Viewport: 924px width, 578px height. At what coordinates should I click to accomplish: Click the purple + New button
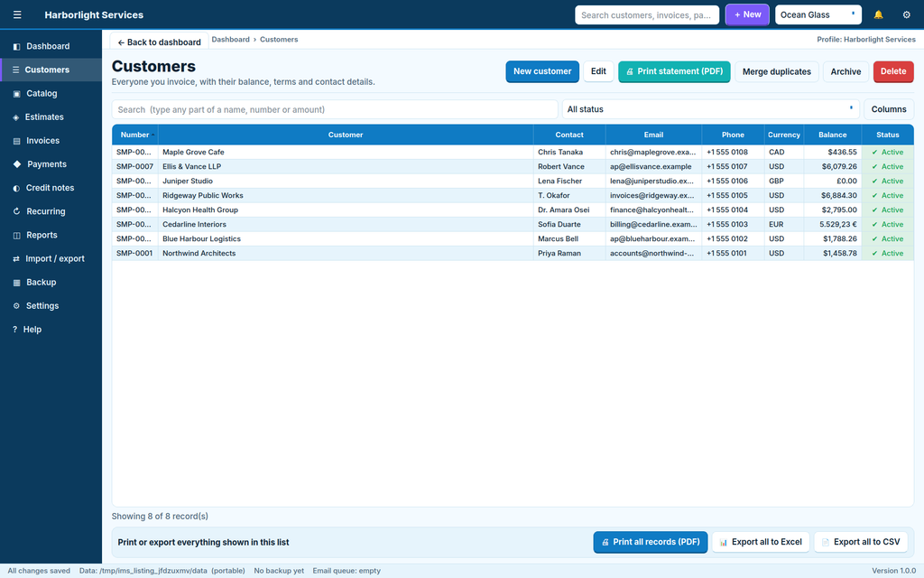[747, 14]
